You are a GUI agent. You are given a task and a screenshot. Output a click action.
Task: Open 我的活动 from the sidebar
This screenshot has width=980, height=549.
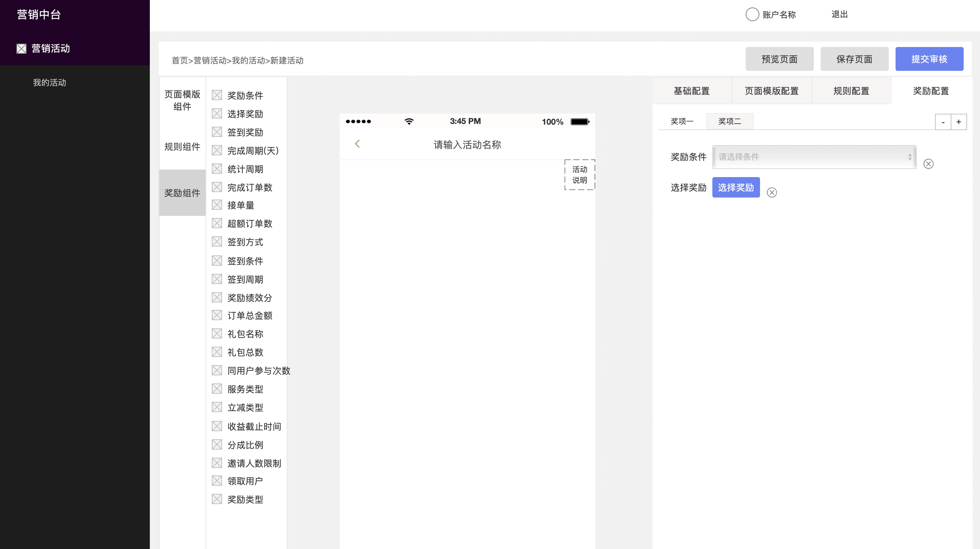click(50, 82)
